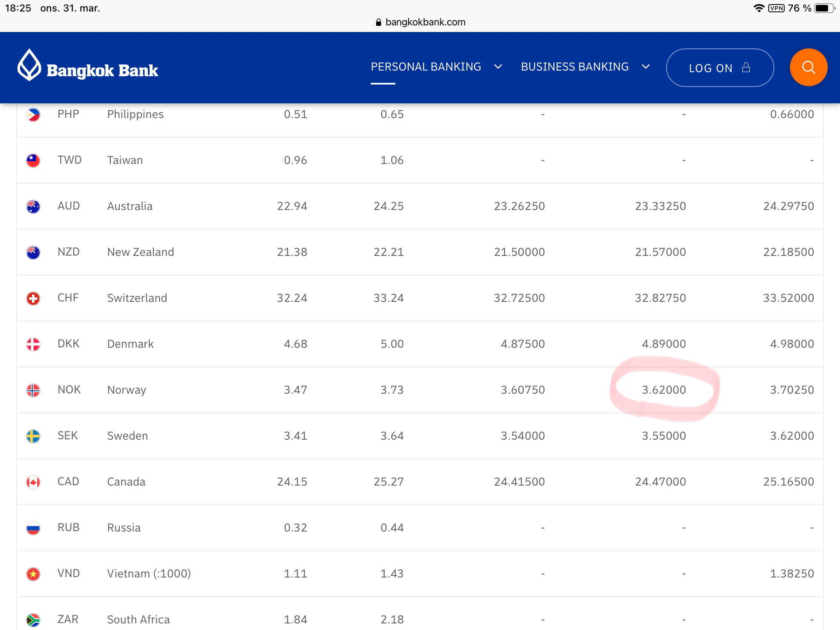Click the circled NOK rate 3.62000
This screenshot has width=840, height=630.
coord(664,390)
